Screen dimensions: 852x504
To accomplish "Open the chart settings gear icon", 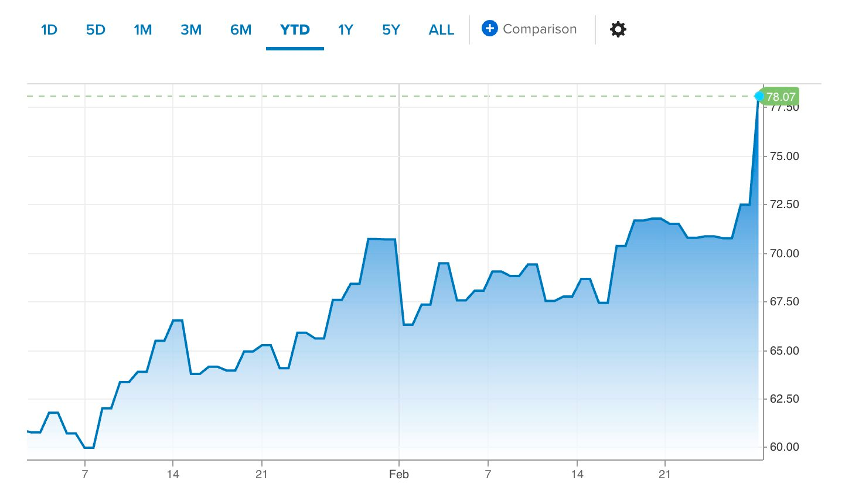I will coord(618,29).
